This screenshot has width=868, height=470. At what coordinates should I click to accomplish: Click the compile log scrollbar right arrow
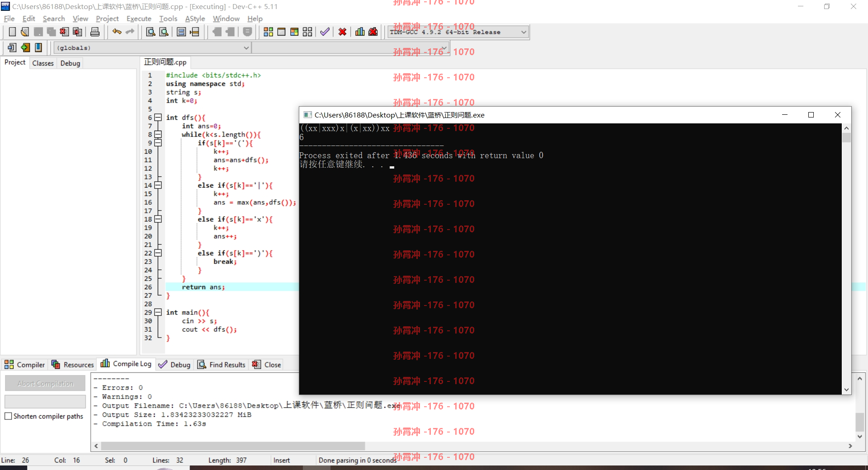pyautogui.click(x=850, y=446)
